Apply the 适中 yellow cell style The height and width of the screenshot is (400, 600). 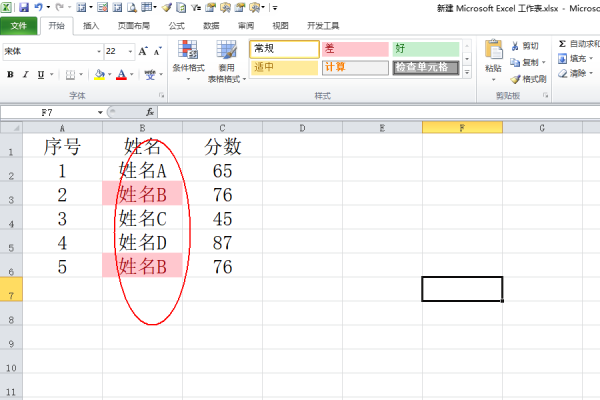click(284, 68)
